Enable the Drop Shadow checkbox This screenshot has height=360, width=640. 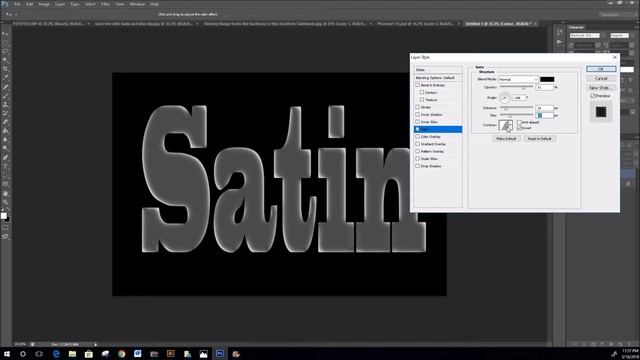click(x=418, y=166)
